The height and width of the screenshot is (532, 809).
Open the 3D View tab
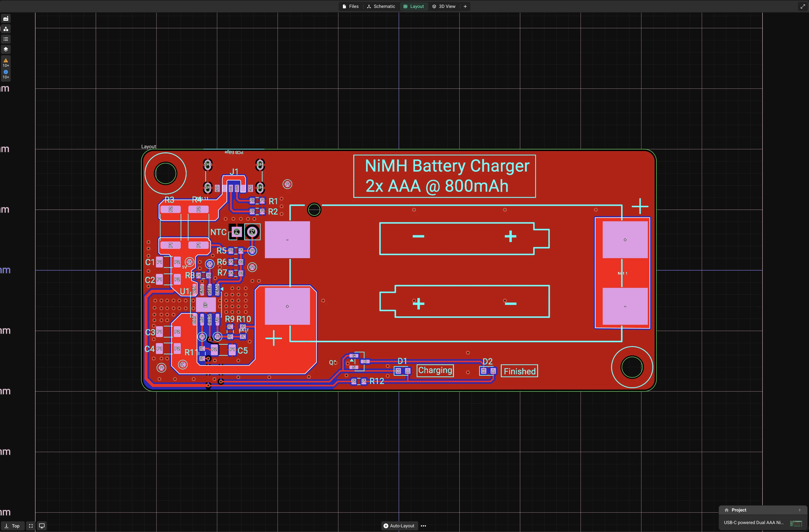pos(444,6)
